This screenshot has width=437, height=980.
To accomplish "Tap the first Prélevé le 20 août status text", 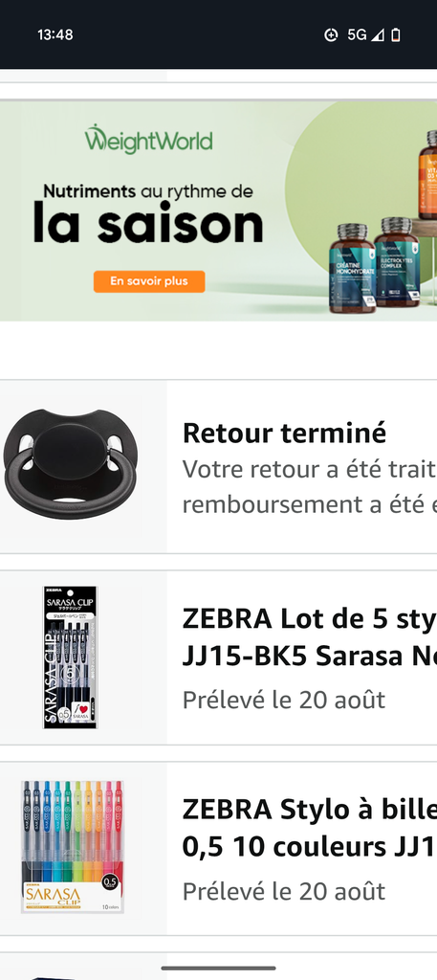I will click(284, 700).
